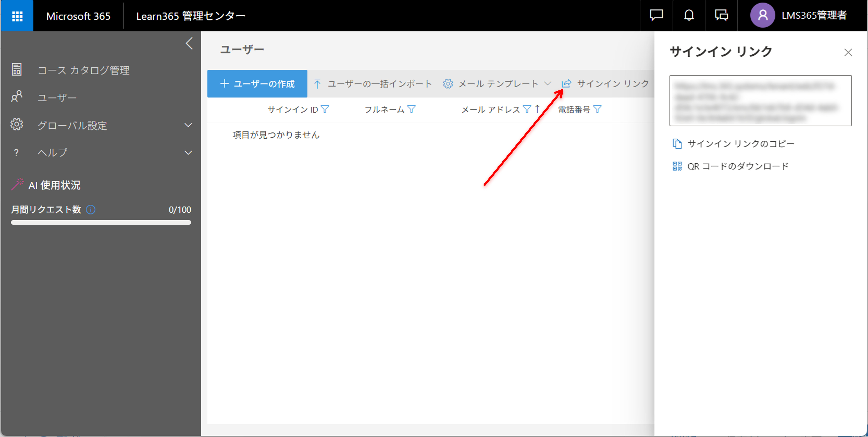Collapse the left navigation sidebar
The image size is (868, 437).
(189, 44)
